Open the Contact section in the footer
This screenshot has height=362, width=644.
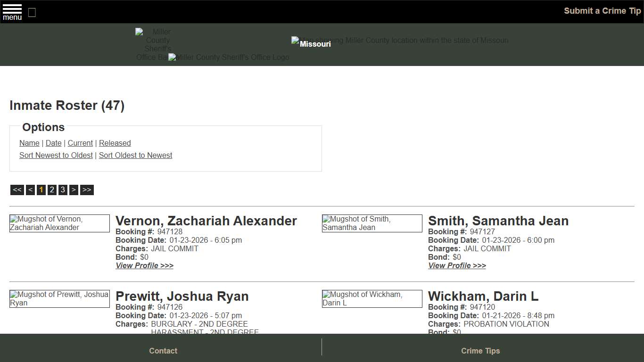pos(163,351)
